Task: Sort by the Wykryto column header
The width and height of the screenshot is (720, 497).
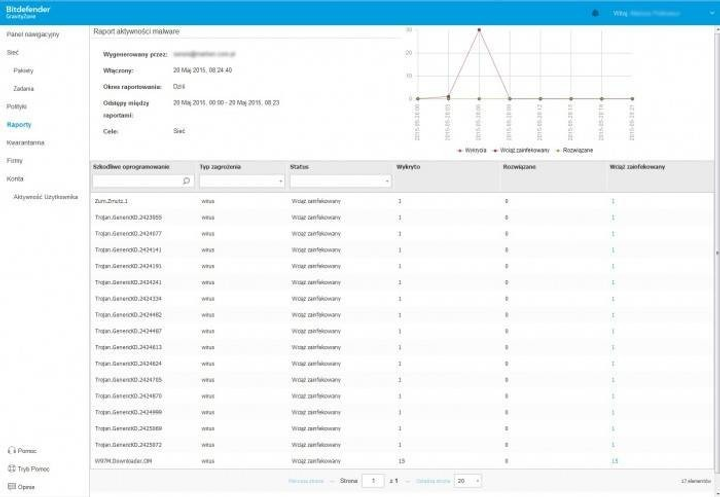Action: point(408,167)
